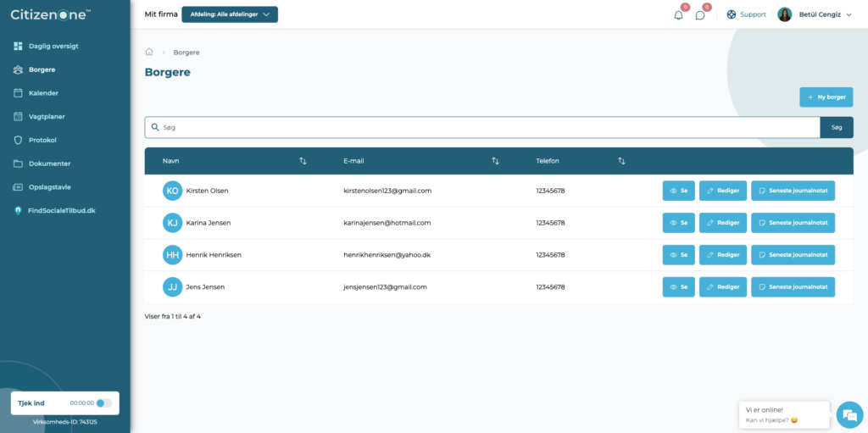This screenshot has width=868, height=433.
Task: Click the Søg search input field
Action: [x=482, y=127]
